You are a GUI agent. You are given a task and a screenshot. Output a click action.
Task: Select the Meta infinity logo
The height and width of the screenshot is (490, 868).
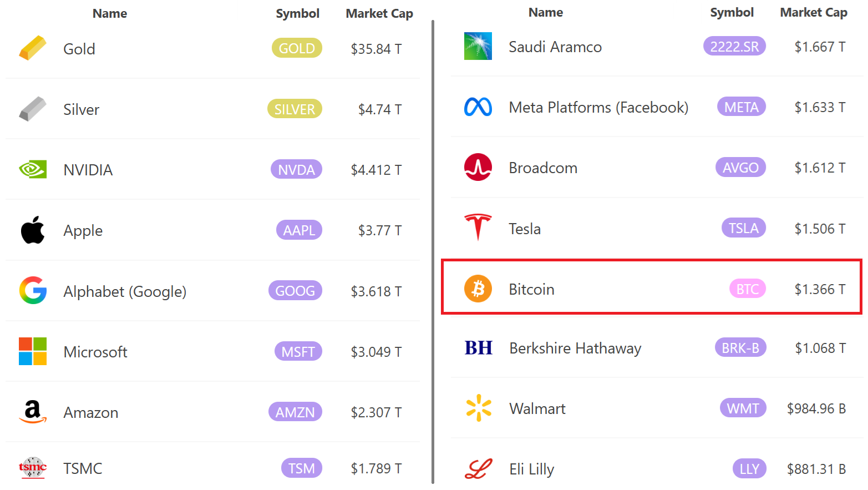(478, 107)
